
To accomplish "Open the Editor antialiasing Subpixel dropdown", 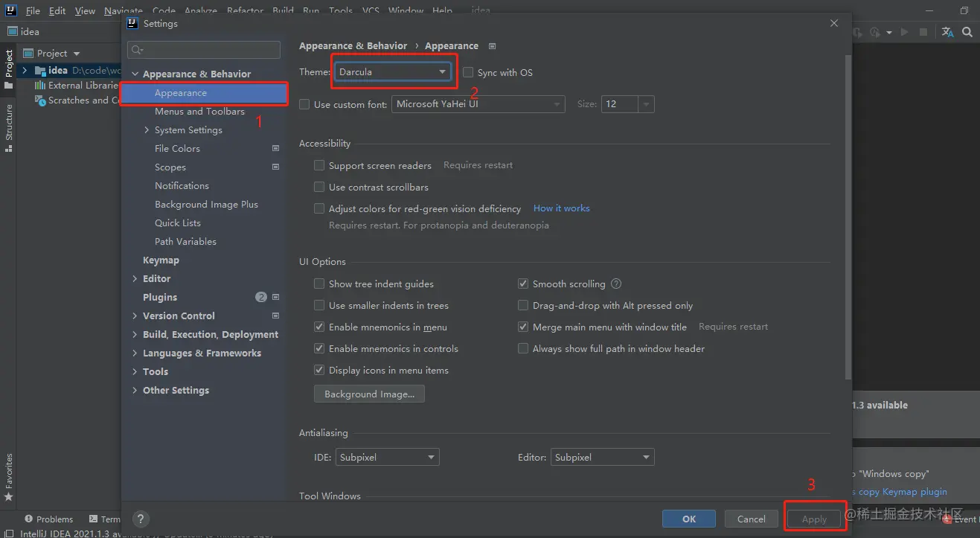I will 602,457.
